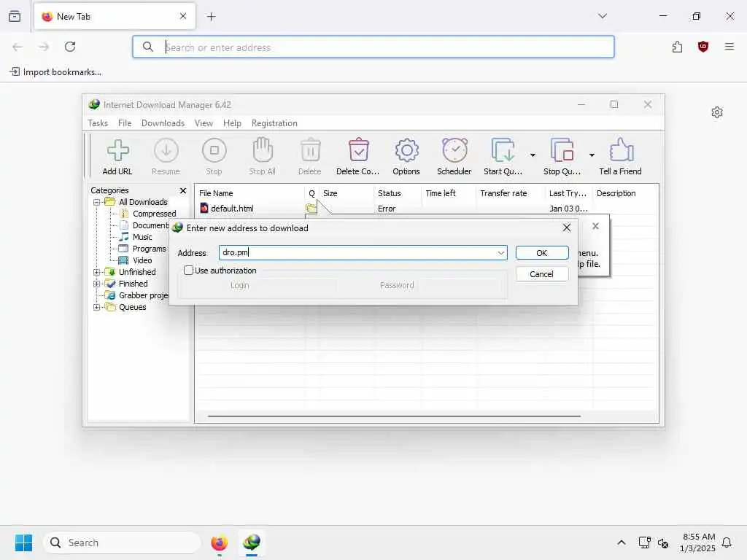This screenshot has height=560, width=747.
Task: Select the Video category
Action: [x=142, y=260]
